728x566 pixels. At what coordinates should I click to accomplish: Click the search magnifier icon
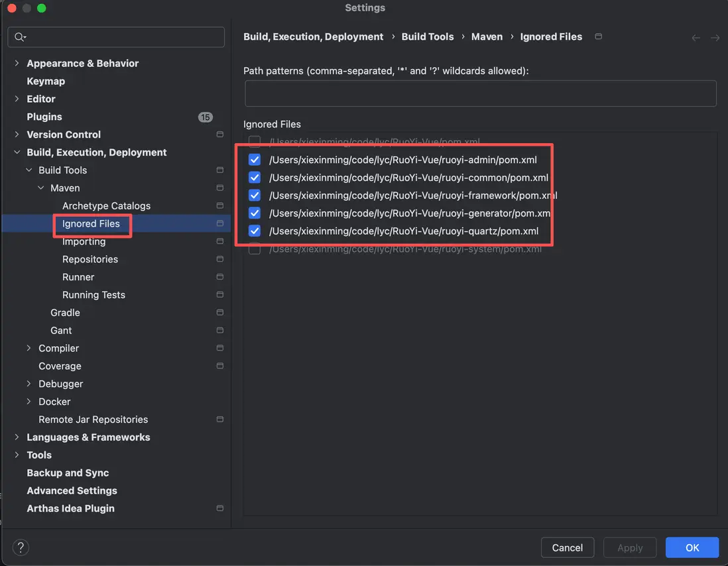(x=19, y=37)
